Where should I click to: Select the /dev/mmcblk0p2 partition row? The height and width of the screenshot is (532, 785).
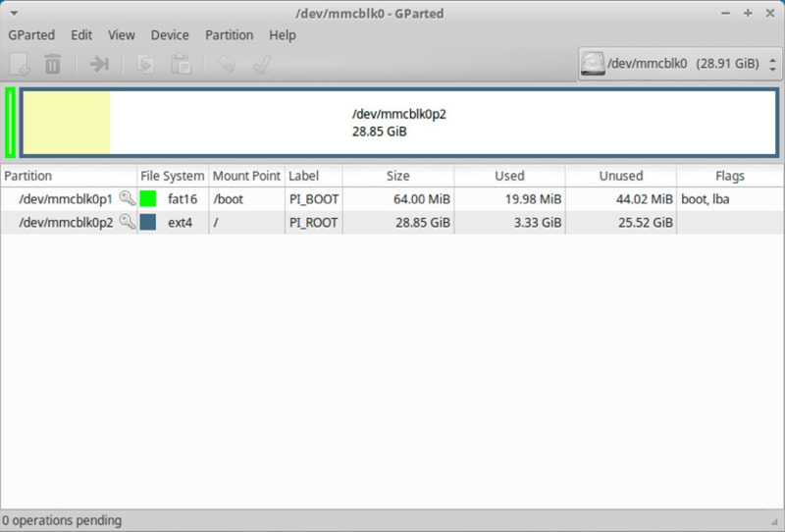392,223
